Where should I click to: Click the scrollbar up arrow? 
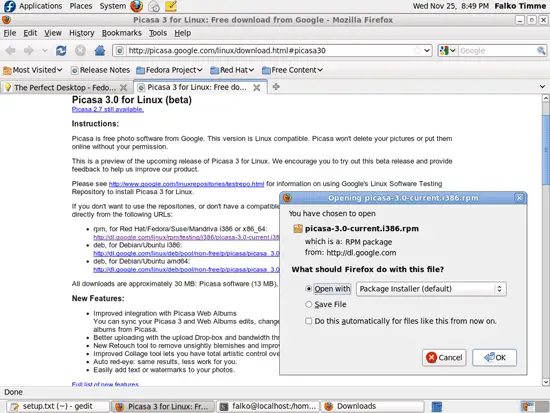click(545, 98)
